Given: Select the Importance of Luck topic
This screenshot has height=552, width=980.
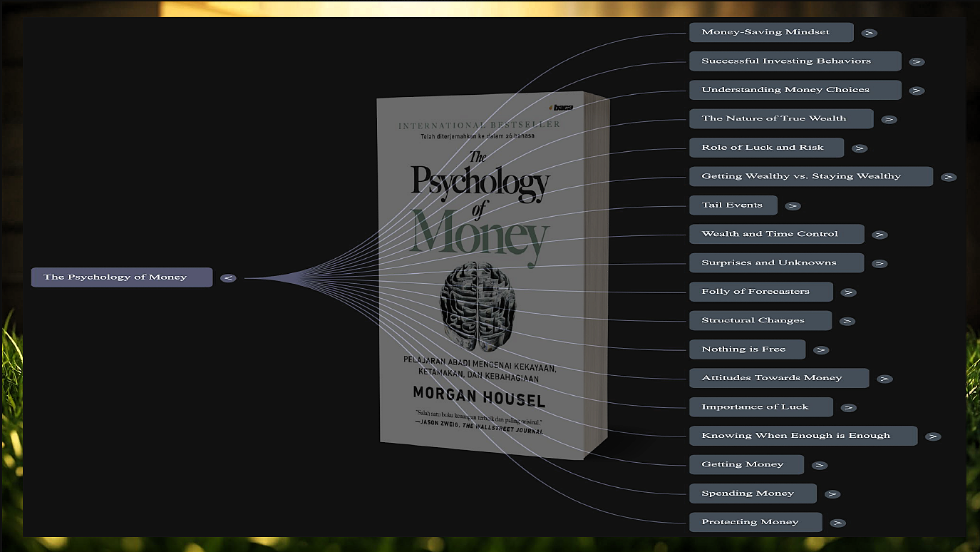Looking at the screenshot, I should [761, 407].
